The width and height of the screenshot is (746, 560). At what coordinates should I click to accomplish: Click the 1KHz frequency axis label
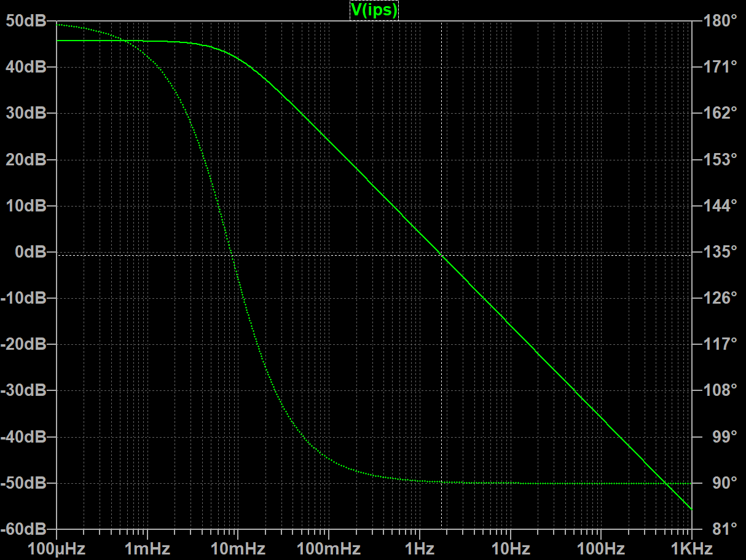[692, 548]
